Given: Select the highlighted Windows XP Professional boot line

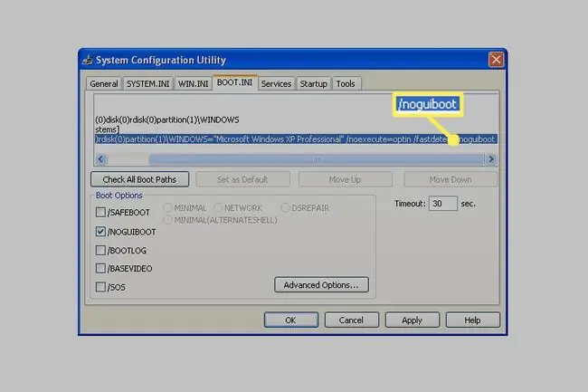Looking at the screenshot, I should point(296,139).
